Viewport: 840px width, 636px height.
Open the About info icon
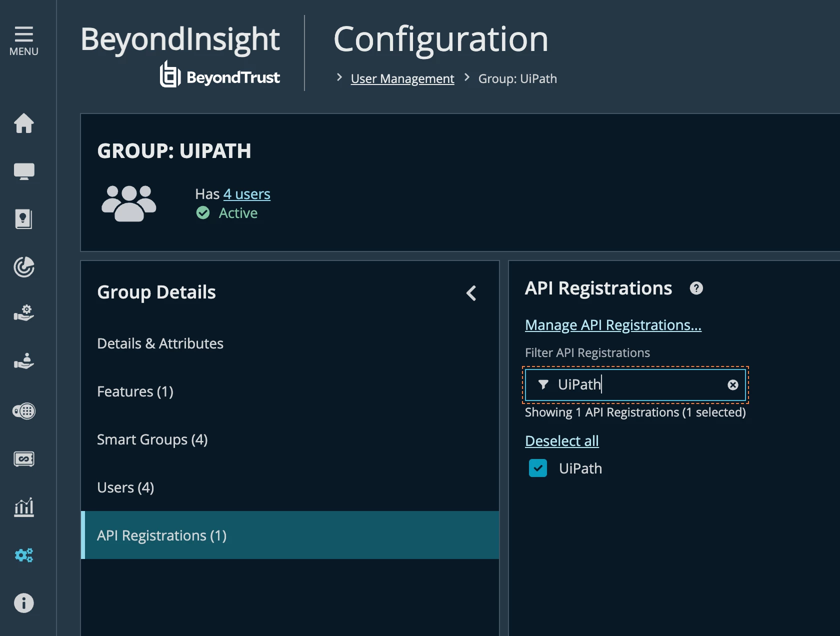point(23,603)
